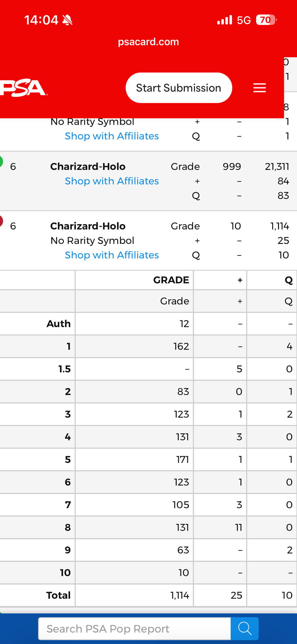Tap the green dot beside Charizard-Holo row
Viewport: 297px width, 644px height.
1,161
